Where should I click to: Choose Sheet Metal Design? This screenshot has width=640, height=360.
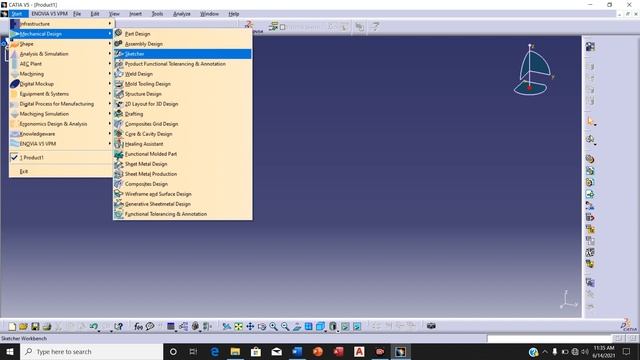pos(182,164)
